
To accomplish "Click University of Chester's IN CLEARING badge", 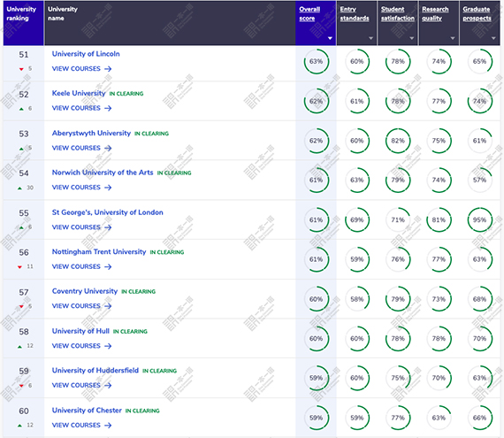I will (142, 411).
